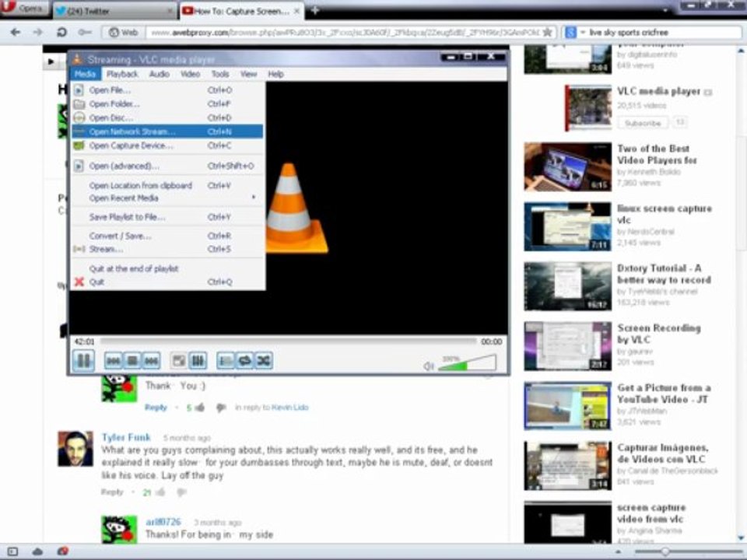Click the Web badge button
Screen dimensions: 747x560
(123, 33)
